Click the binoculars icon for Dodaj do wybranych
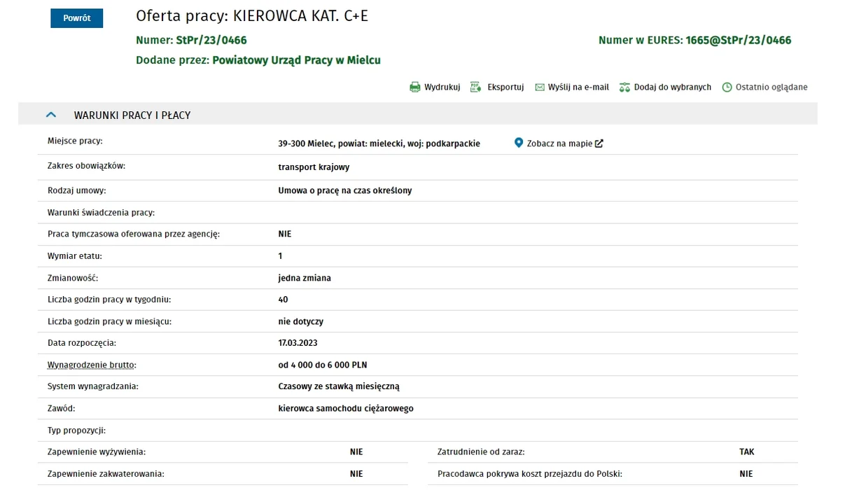 [624, 87]
